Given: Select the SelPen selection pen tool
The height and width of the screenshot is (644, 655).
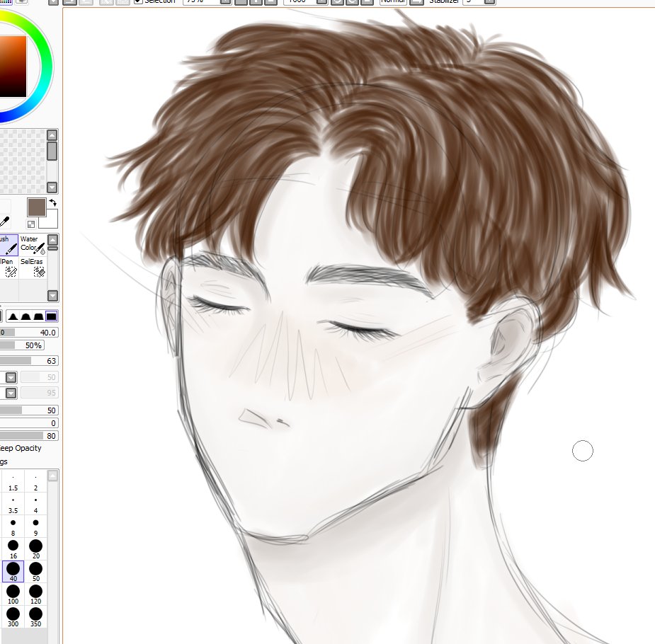Looking at the screenshot, I should tap(8, 267).
